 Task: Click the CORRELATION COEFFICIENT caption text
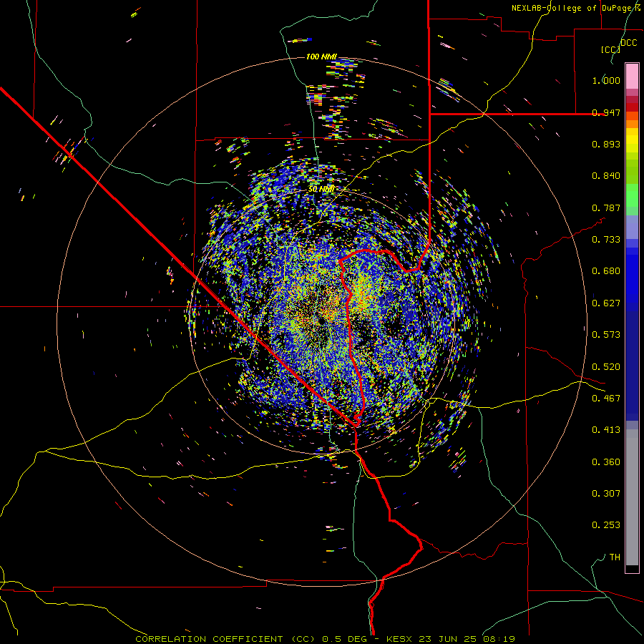click(209, 639)
